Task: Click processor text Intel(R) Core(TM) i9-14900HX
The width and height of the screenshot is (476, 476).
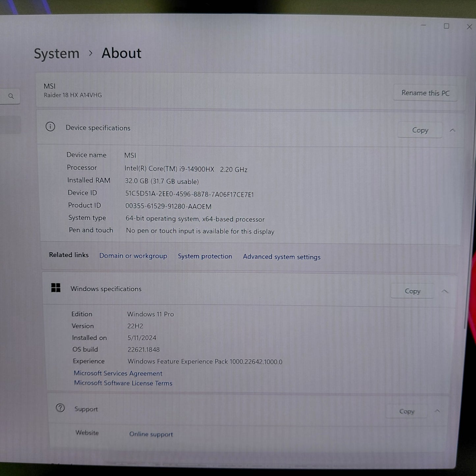Action: 169,169
